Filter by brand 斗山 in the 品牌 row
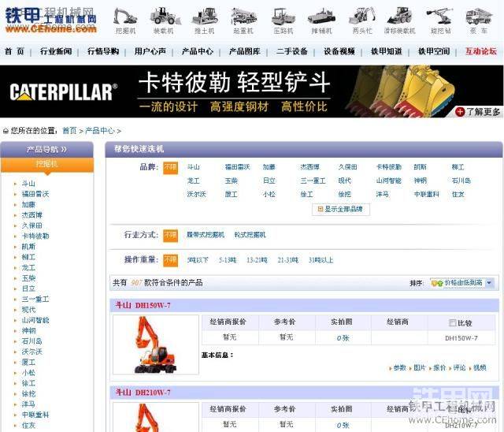Screen dimensions: 504x432 point(193,167)
